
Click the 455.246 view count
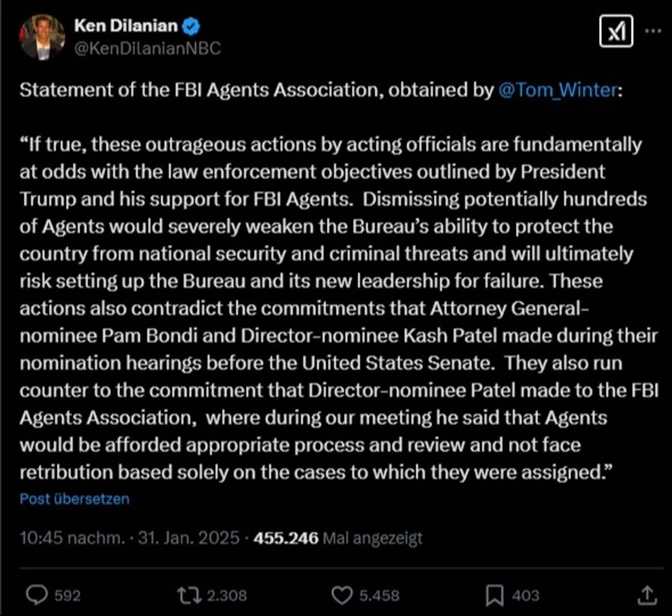pyautogui.click(x=286, y=538)
